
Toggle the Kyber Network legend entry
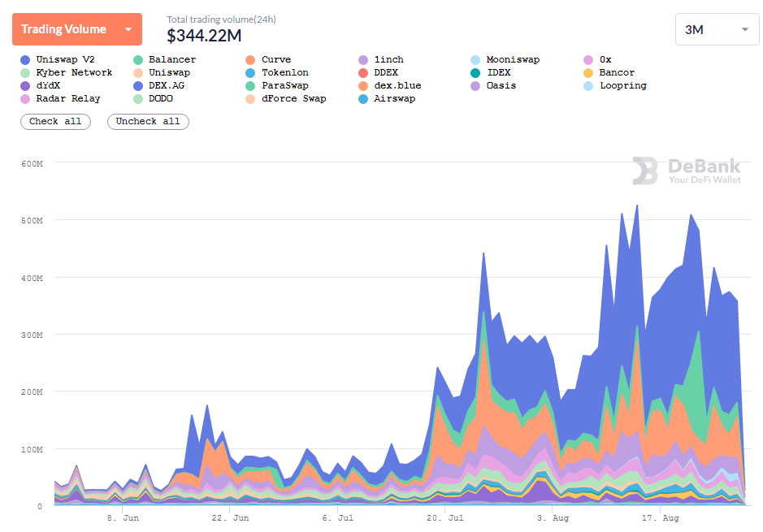click(x=67, y=73)
